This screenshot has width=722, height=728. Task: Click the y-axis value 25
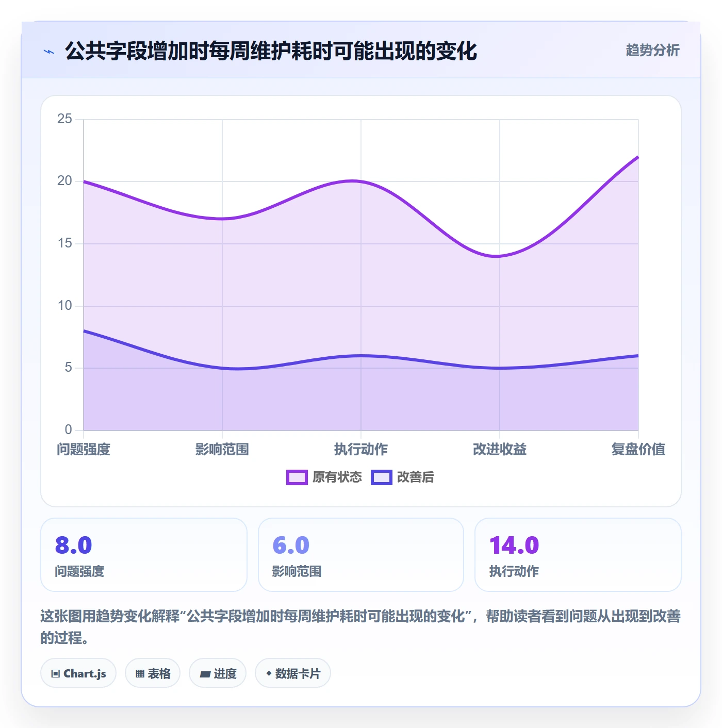pos(65,119)
